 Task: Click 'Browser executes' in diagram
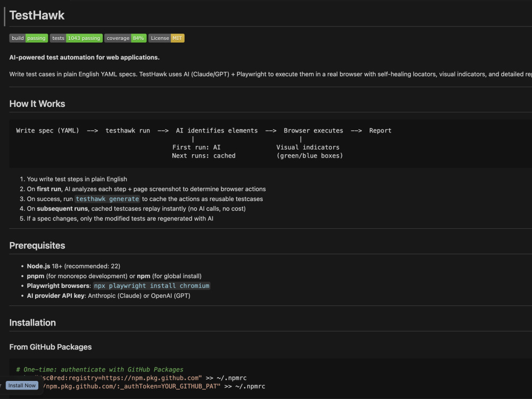(313, 131)
